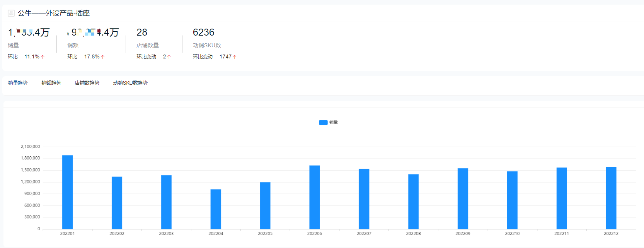The height and width of the screenshot is (248, 644).
Task: Select the 6236 动销SKU数 value
Action: coord(204,32)
